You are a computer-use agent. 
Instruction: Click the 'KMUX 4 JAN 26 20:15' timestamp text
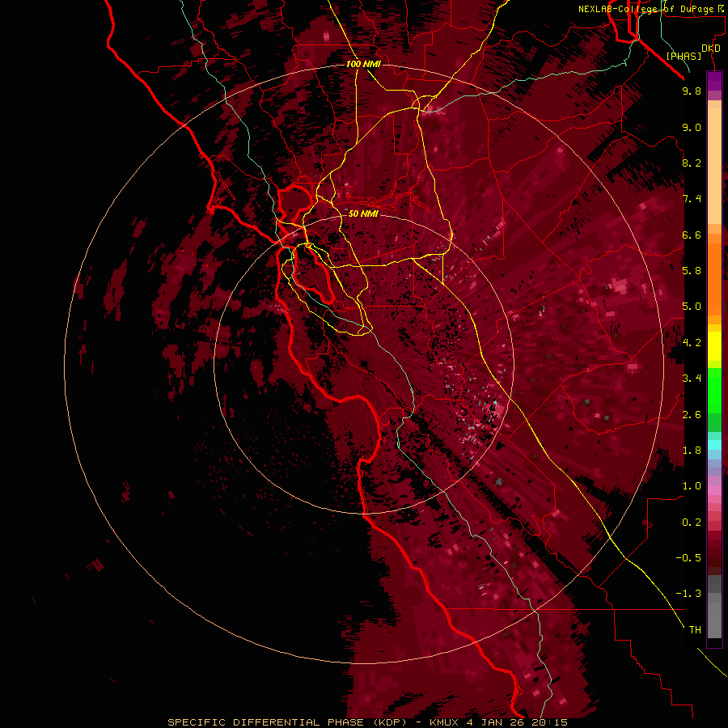click(498, 722)
